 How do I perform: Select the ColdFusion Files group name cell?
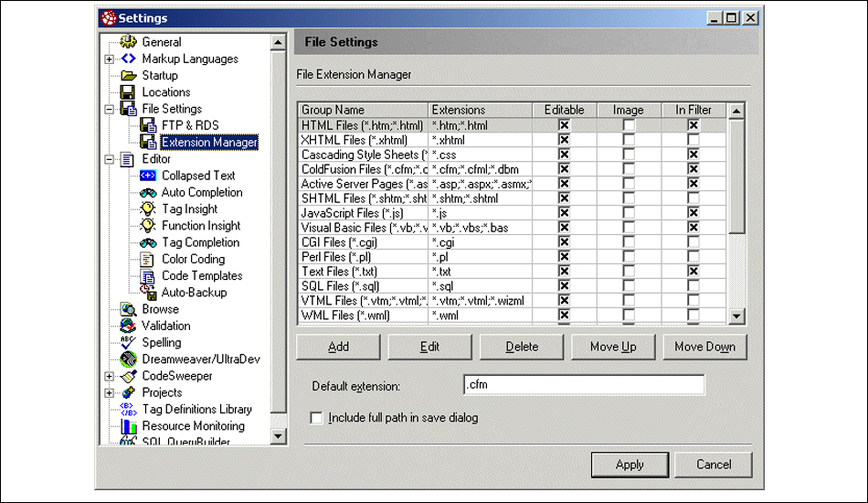click(363, 169)
